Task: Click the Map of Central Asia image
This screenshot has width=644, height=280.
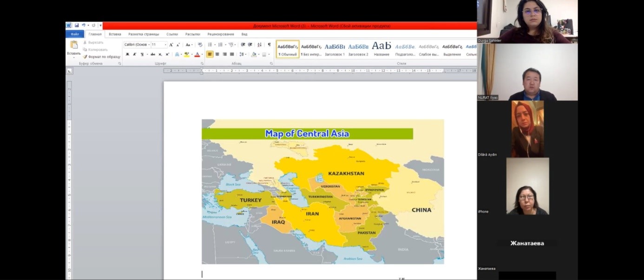Action: 322,192
